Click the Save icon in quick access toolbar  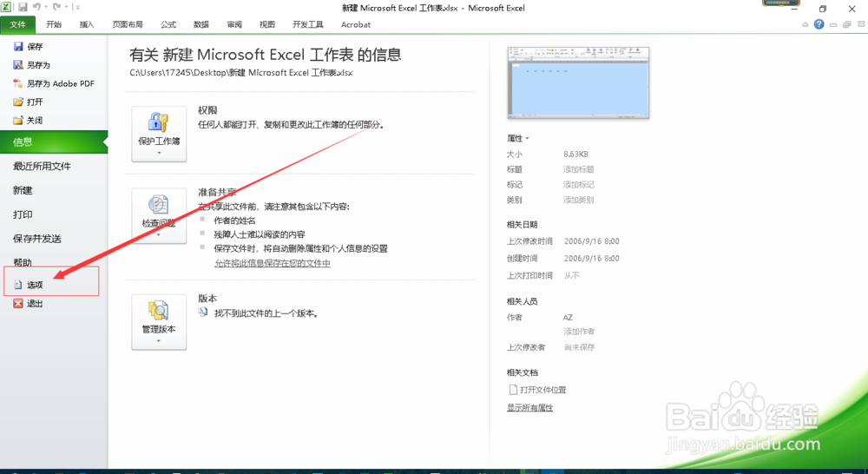(x=23, y=7)
